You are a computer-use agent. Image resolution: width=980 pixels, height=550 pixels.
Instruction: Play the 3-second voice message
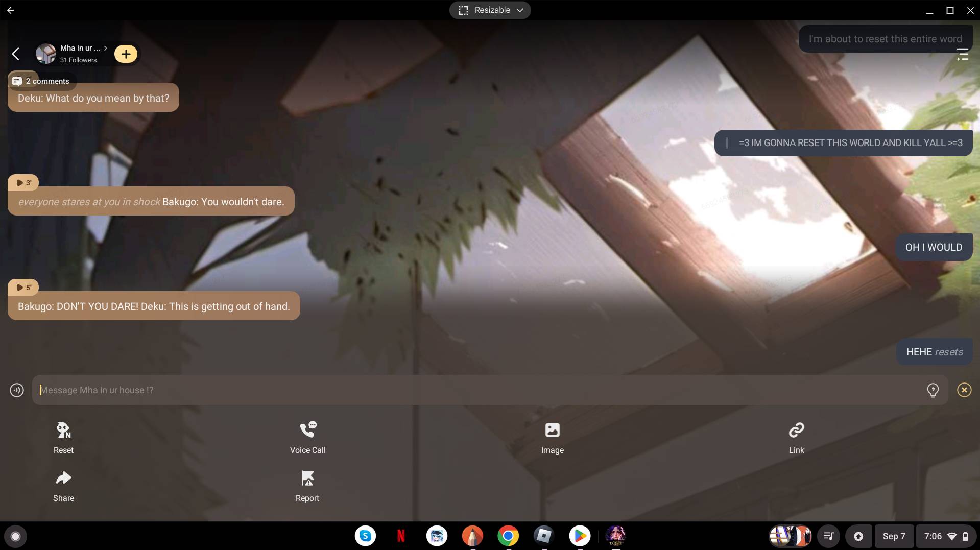[x=23, y=182]
